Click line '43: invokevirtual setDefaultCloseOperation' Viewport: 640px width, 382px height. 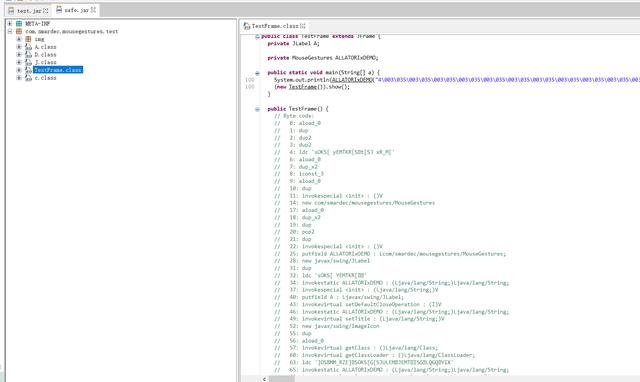click(358, 304)
